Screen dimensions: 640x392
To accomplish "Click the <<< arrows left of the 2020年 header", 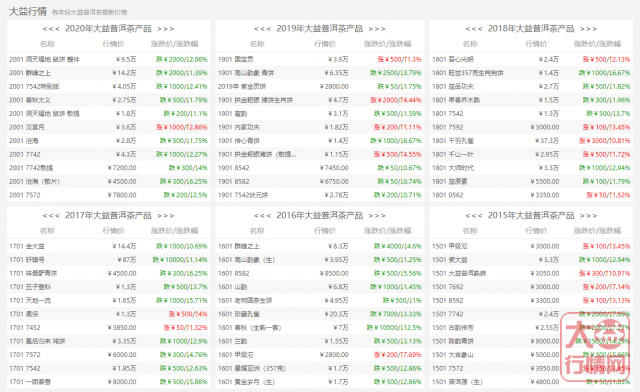I will point(51,29).
